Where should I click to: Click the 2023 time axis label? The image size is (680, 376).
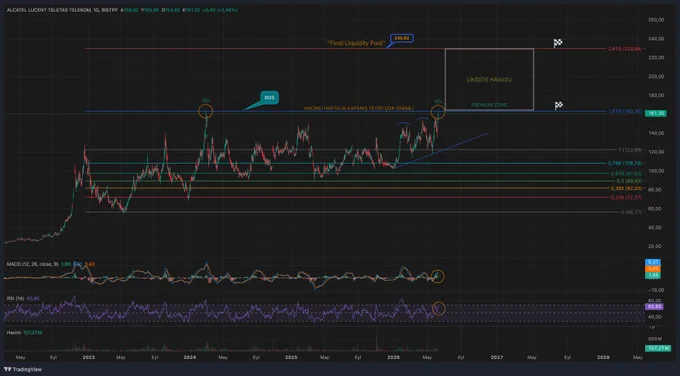point(89,357)
